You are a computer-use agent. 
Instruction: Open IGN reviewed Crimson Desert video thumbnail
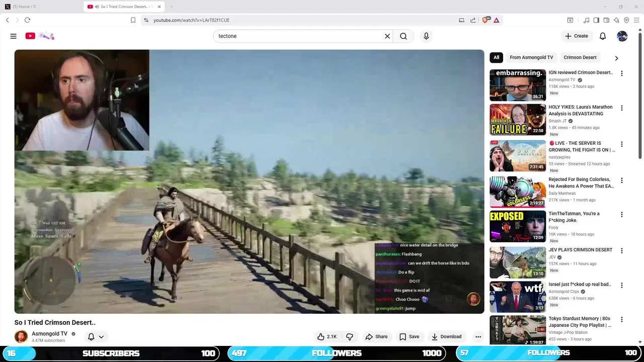pyautogui.click(x=518, y=85)
